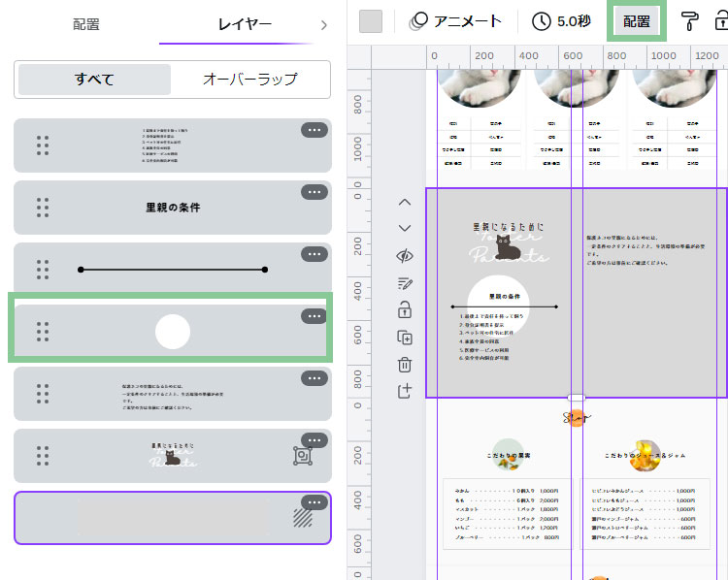The height and width of the screenshot is (580, 728).
Task: Move page up with the chevron-up arrow
Action: click(405, 202)
